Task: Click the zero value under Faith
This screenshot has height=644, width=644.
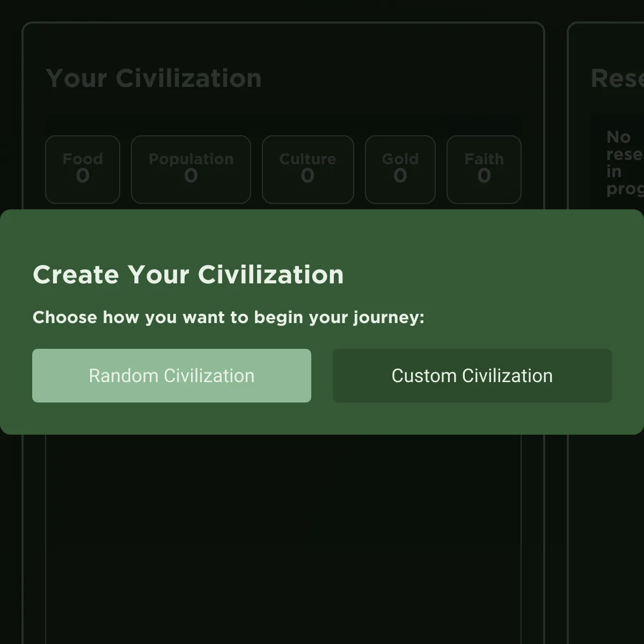Action: point(484,176)
